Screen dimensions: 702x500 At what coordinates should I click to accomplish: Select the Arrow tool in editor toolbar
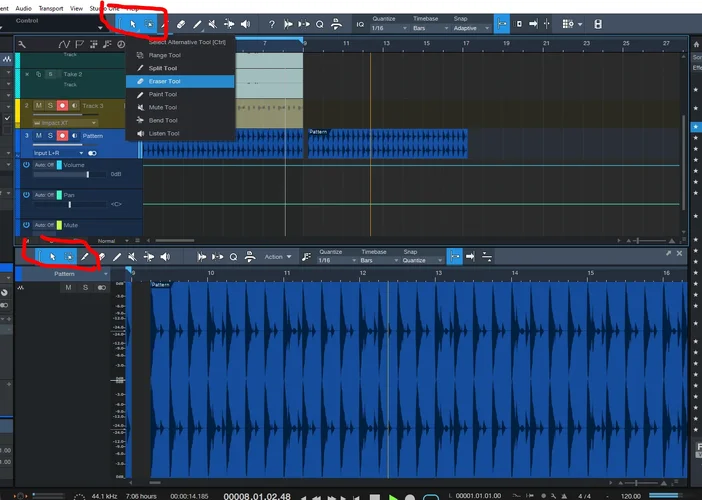pos(53,257)
